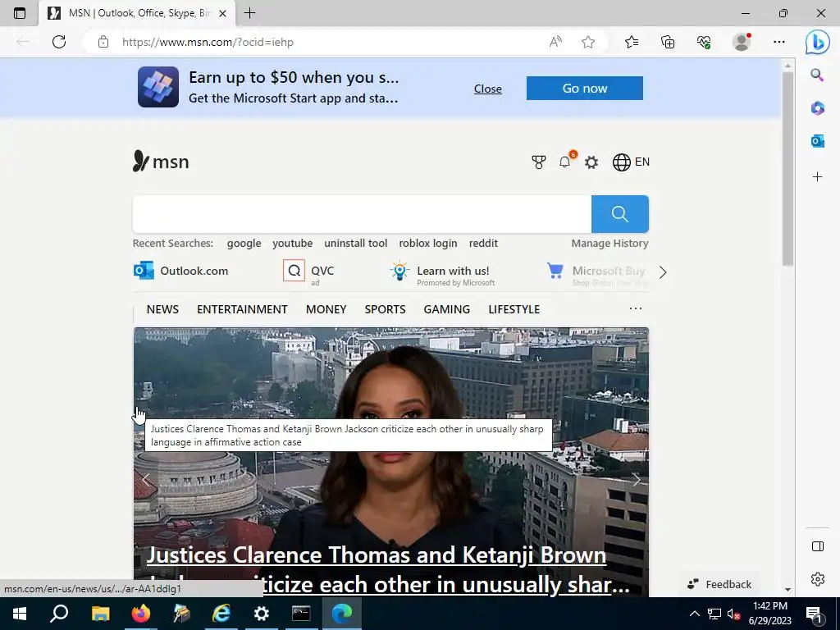Open Microsoft Buy shopping link

pyautogui.click(x=597, y=273)
